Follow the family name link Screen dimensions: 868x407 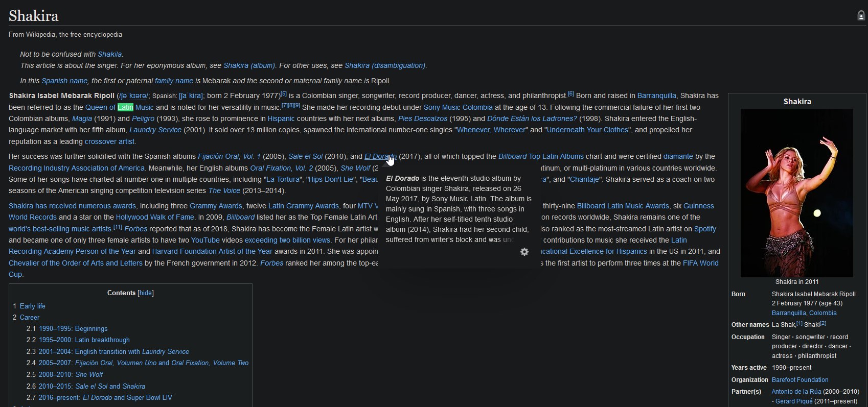point(174,81)
